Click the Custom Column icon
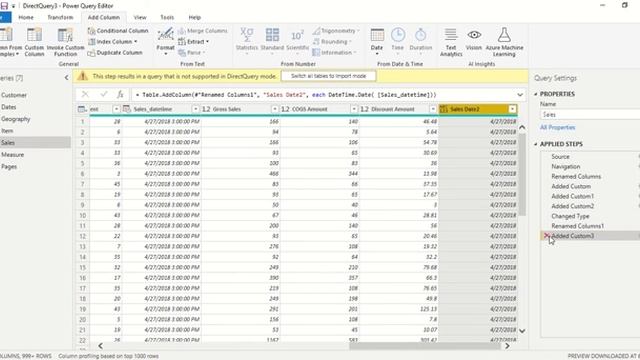 point(34,42)
